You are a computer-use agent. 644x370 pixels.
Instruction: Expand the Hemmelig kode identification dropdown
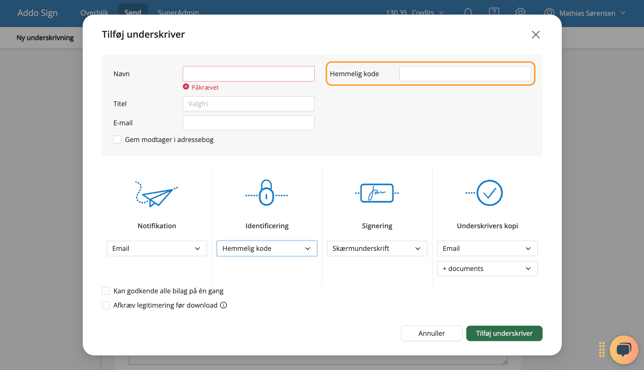(267, 248)
